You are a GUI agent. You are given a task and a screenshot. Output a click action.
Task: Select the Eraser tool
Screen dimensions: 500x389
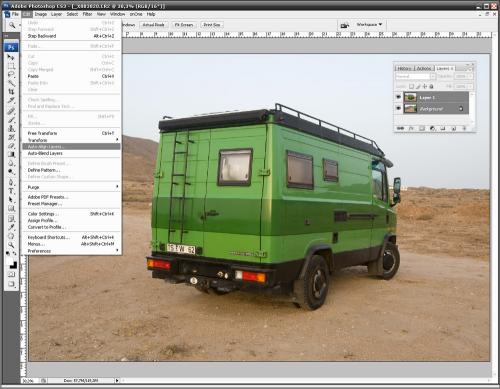[x=11, y=146]
